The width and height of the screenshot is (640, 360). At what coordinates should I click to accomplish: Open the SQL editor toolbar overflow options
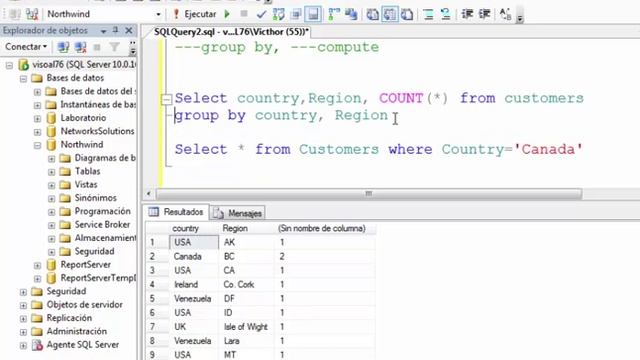520,17
